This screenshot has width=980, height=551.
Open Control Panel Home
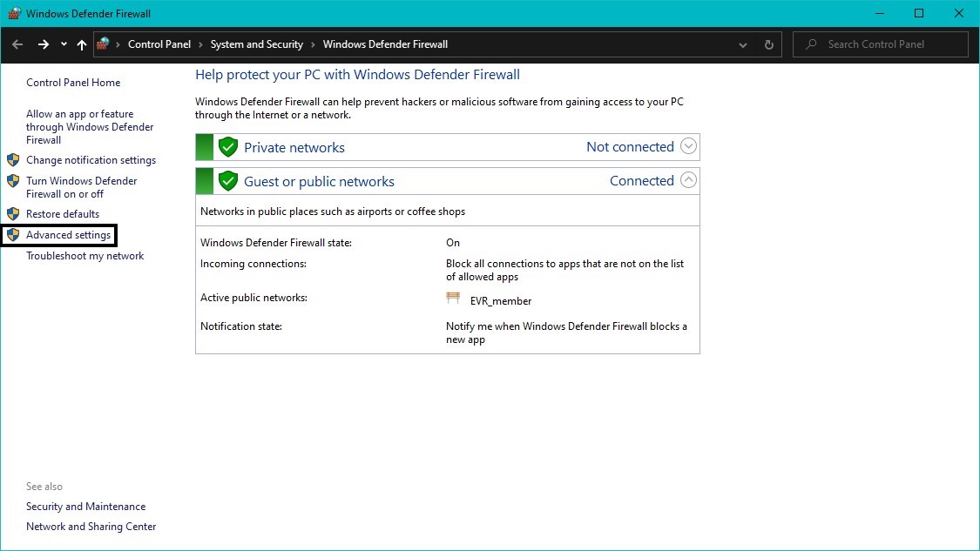[73, 83]
